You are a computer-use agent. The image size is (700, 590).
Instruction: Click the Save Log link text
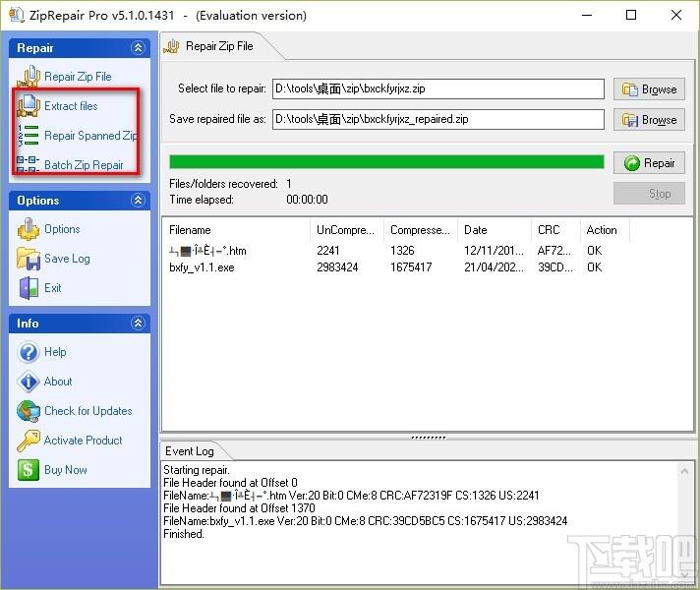68,259
